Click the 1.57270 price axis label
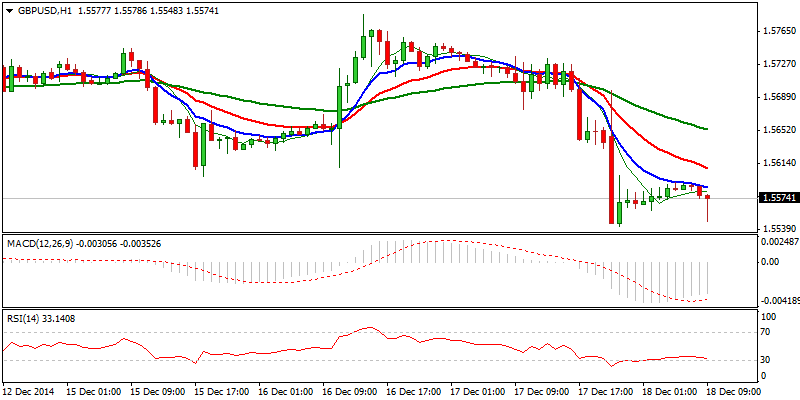This screenshot has width=800, height=400. [x=779, y=64]
